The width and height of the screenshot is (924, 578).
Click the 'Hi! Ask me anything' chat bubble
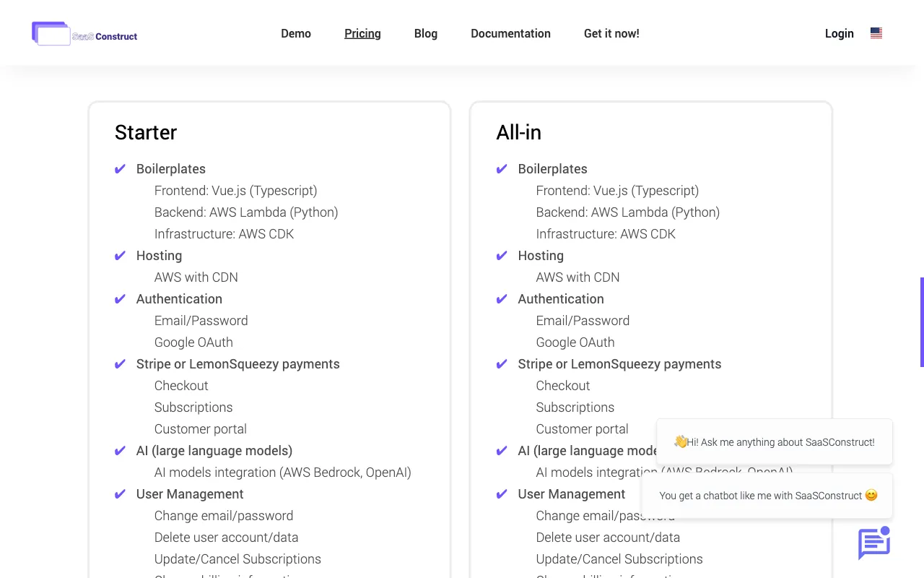[x=775, y=442]
